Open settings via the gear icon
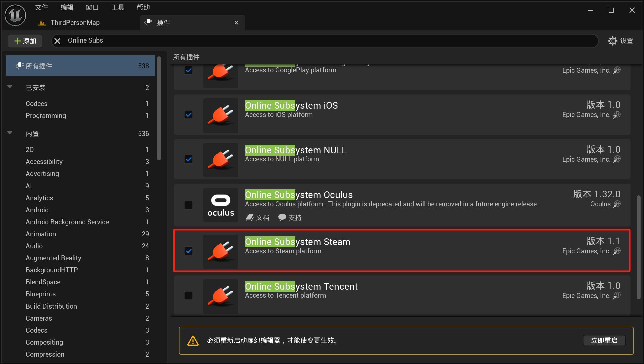This screenshot has height=364, width=644. [612, 41]
